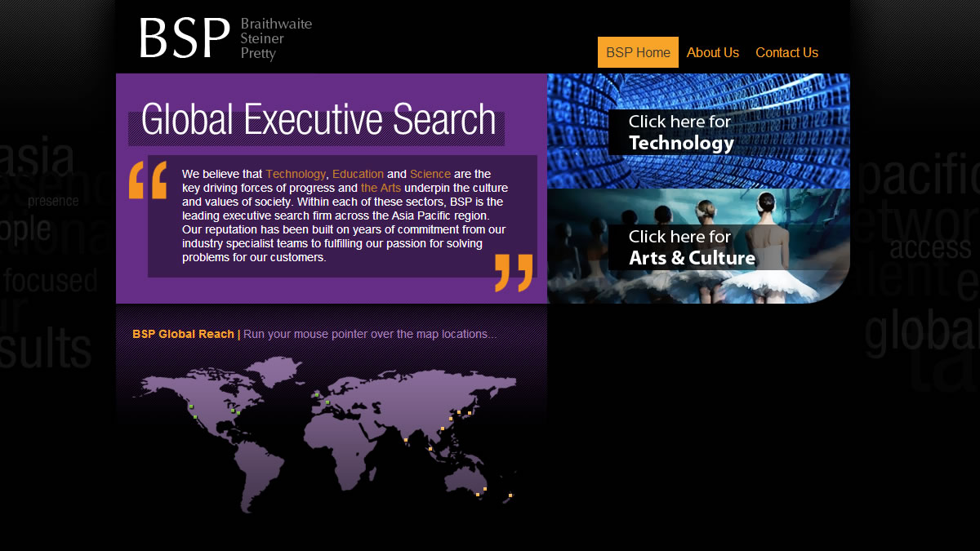The image size is (980, 551).
Task: Open the Click here for Technology banner
Action: pyautogui.click(x=698, y=131)
